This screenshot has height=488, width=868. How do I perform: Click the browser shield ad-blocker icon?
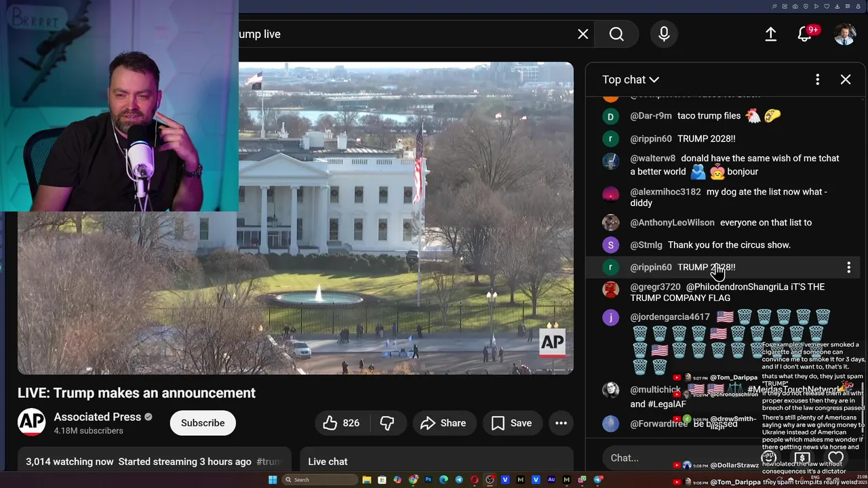(x=806, y=6)
